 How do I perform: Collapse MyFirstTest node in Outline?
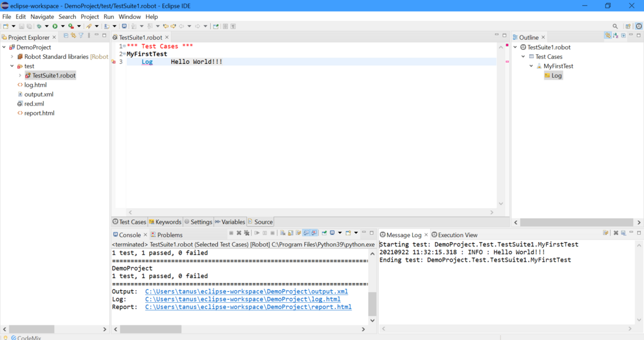tap(531, 66)
